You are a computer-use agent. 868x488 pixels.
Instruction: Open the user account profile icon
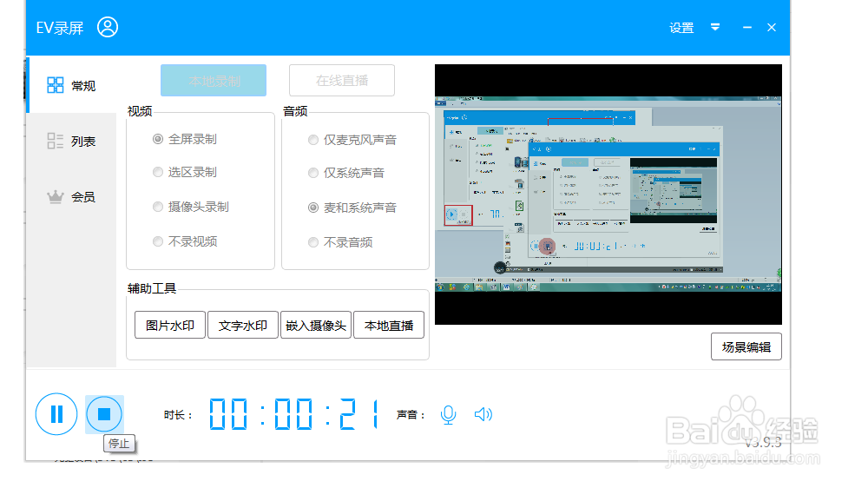coord(108,27)
